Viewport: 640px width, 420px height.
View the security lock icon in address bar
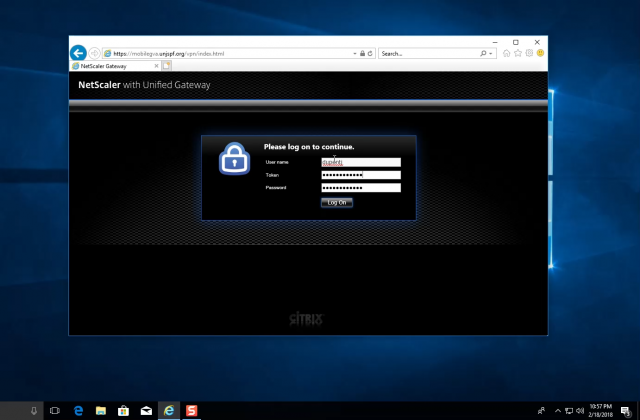pos(362,53)
